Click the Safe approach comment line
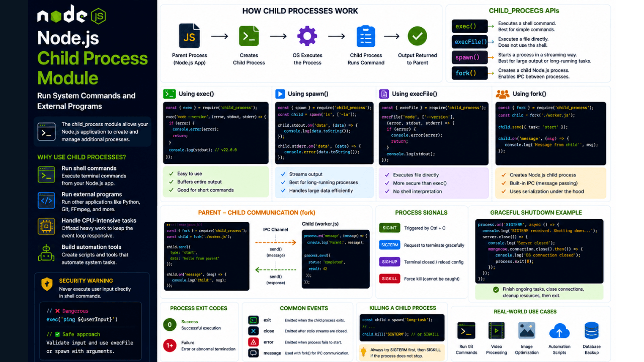The image size is (644, 362). [x=73, y=334]
